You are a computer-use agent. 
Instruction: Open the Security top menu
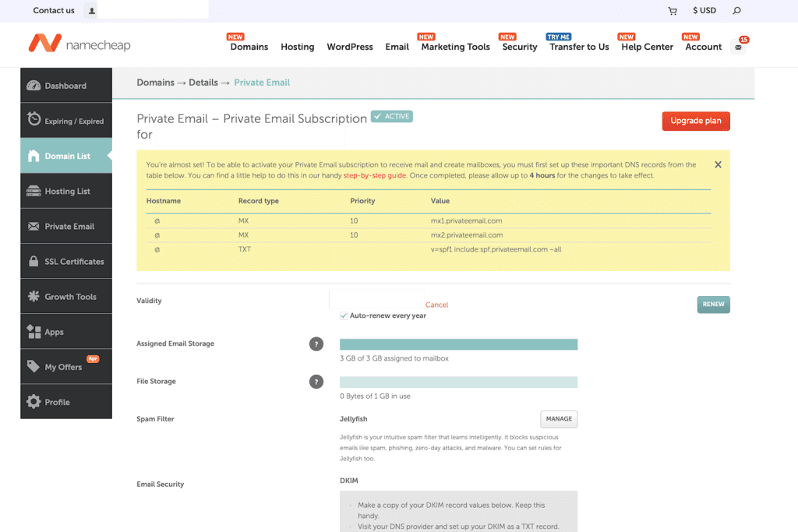pos(520,46)
